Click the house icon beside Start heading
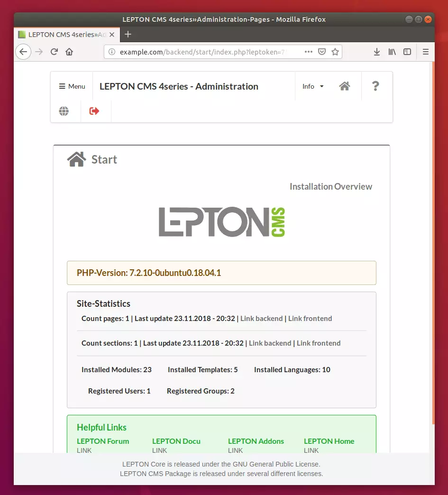The width and height of the screenshot is (448, 495). 76,159
